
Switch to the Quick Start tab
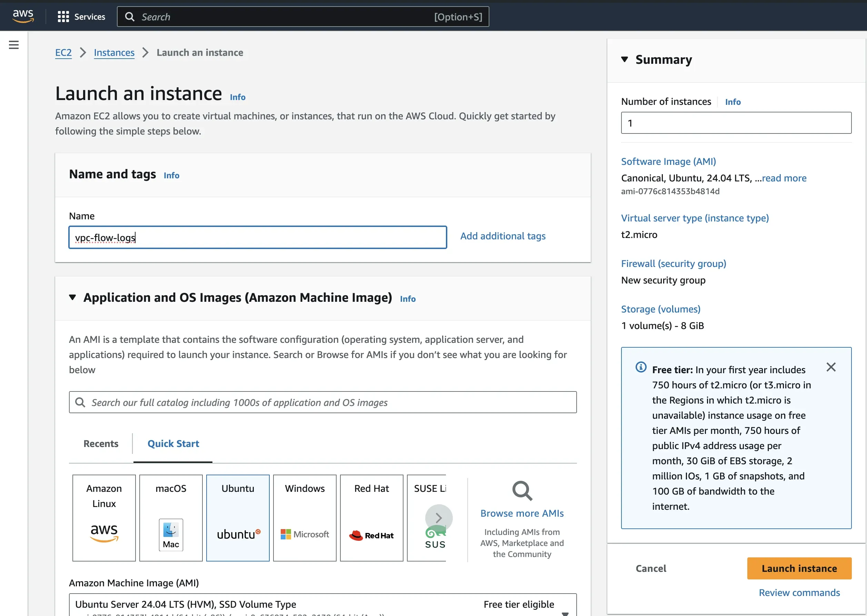pos(173,444)
